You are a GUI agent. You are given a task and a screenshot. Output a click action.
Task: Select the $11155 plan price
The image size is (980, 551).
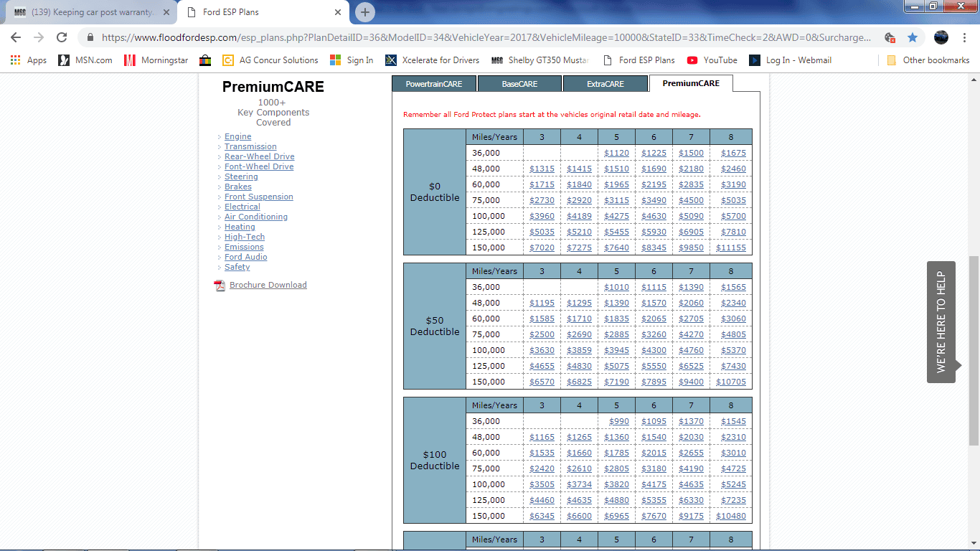pyautogui.click(x=731, y=248)
